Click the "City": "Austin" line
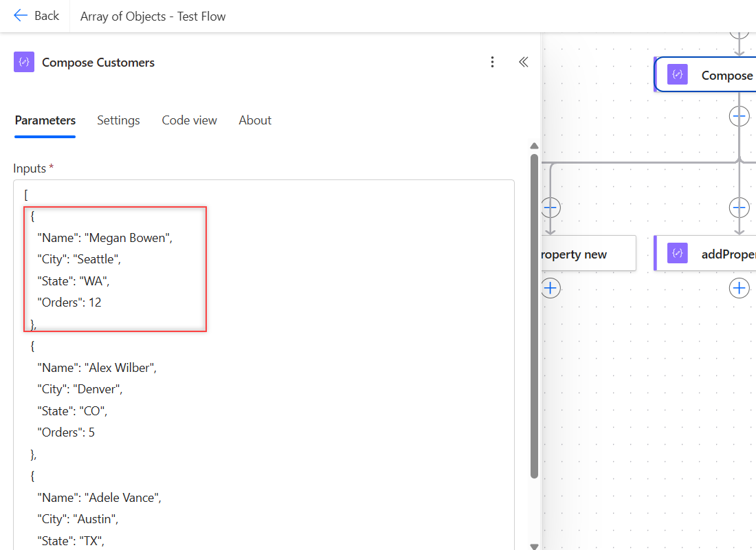This screenshot has width=756, height=550. [78, 519]
